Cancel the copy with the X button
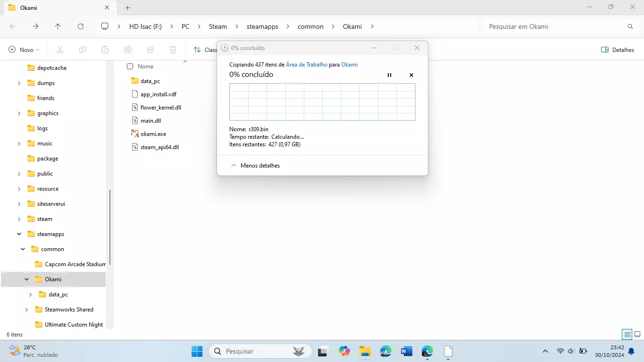The height and width of the screenshot is (362, 644). coord(411,75)
